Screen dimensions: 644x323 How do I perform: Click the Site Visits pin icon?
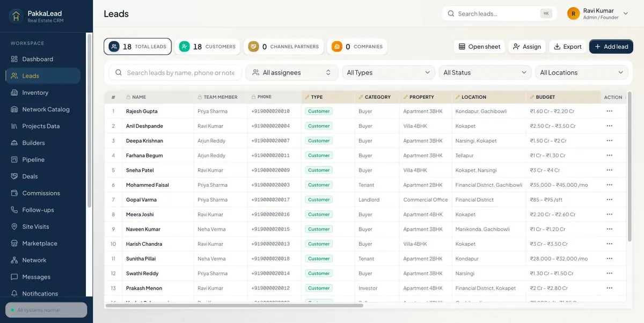point(14,226)
